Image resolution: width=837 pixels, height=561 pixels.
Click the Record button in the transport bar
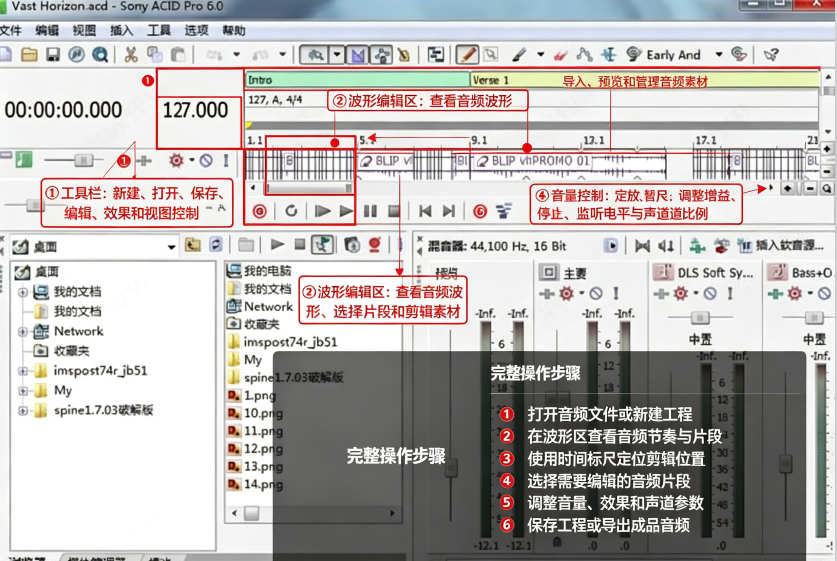(259, 211)
